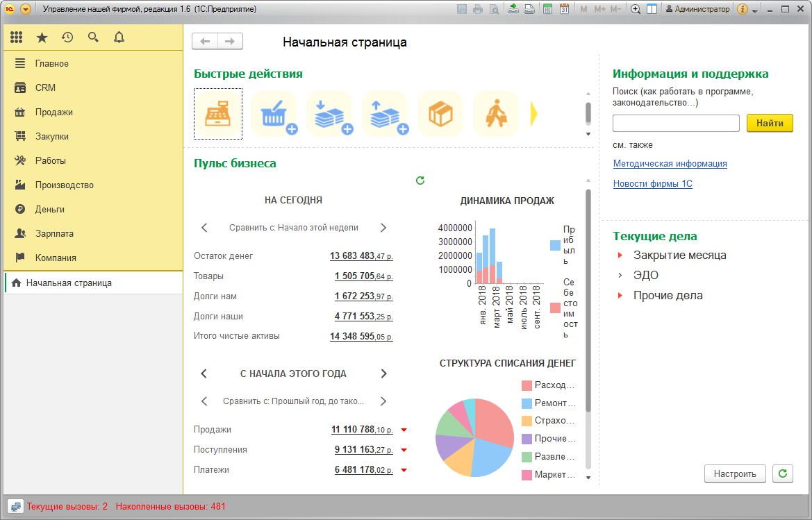Show more quick actions with yellow arrow
The width and height of the screenshot is (812, 520).
[x=534, y=114]
